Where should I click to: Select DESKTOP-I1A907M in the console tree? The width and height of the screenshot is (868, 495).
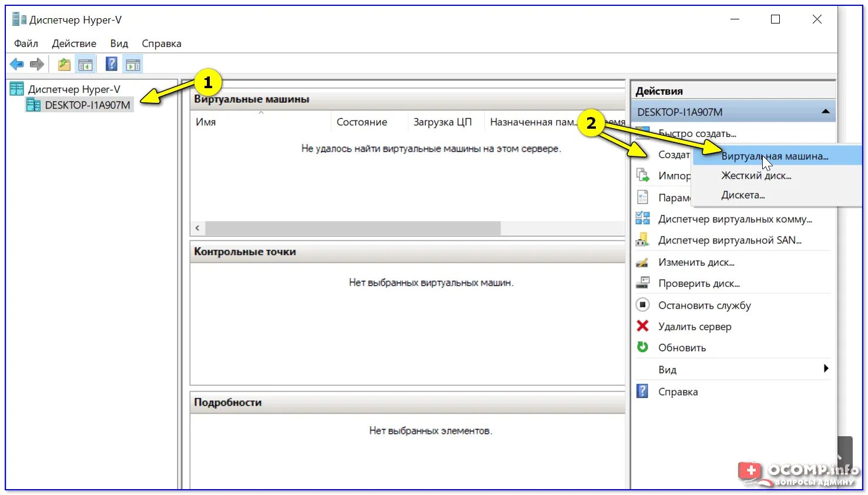87,105
